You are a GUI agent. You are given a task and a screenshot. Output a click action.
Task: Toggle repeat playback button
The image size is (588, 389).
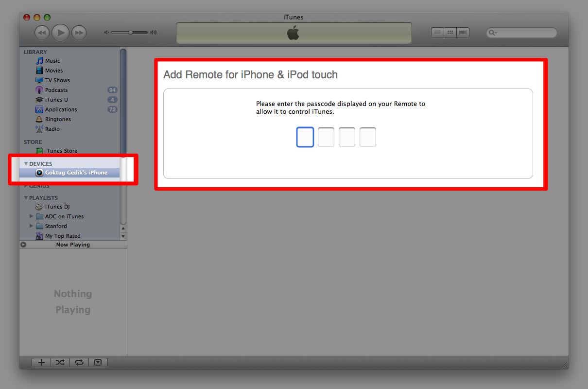pyautogui.click(x=79, y=362)
